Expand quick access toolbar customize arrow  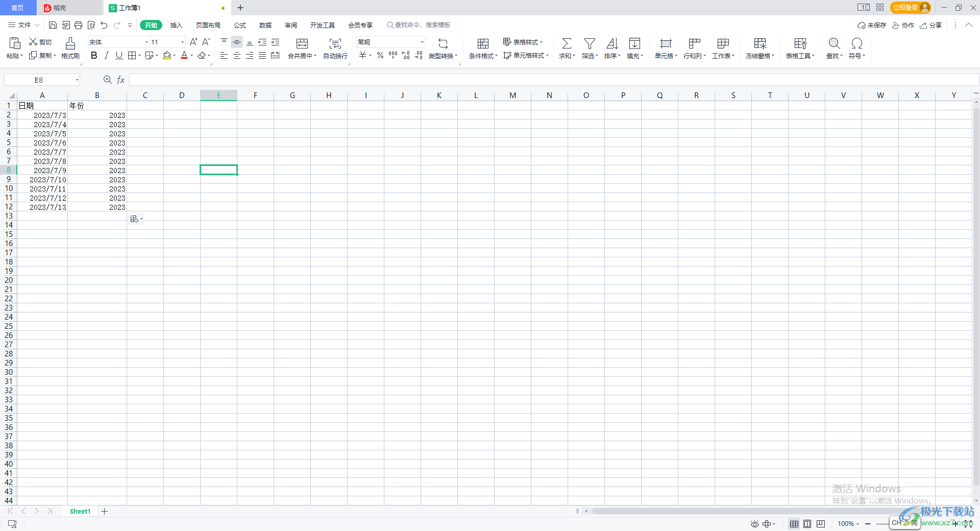coord(130,25)
